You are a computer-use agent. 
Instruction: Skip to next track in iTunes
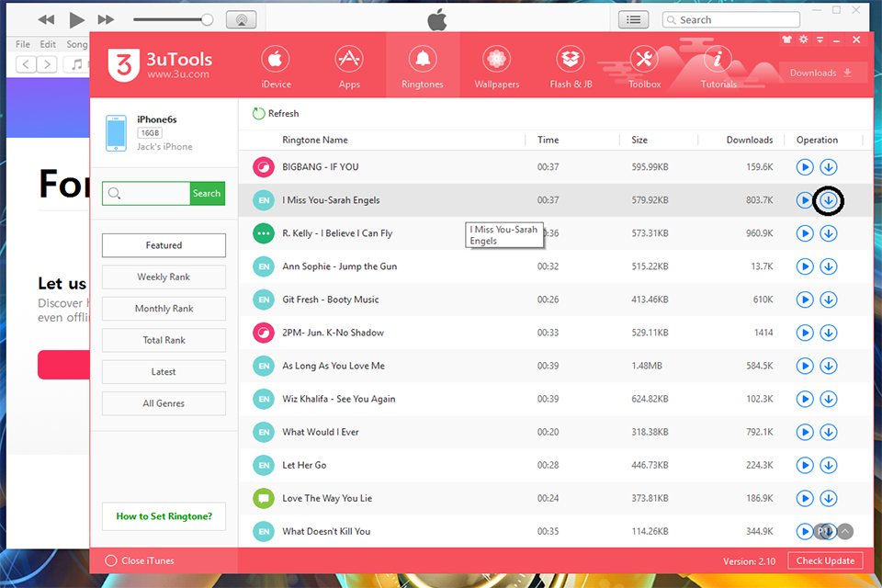click(x=106, y=20)
